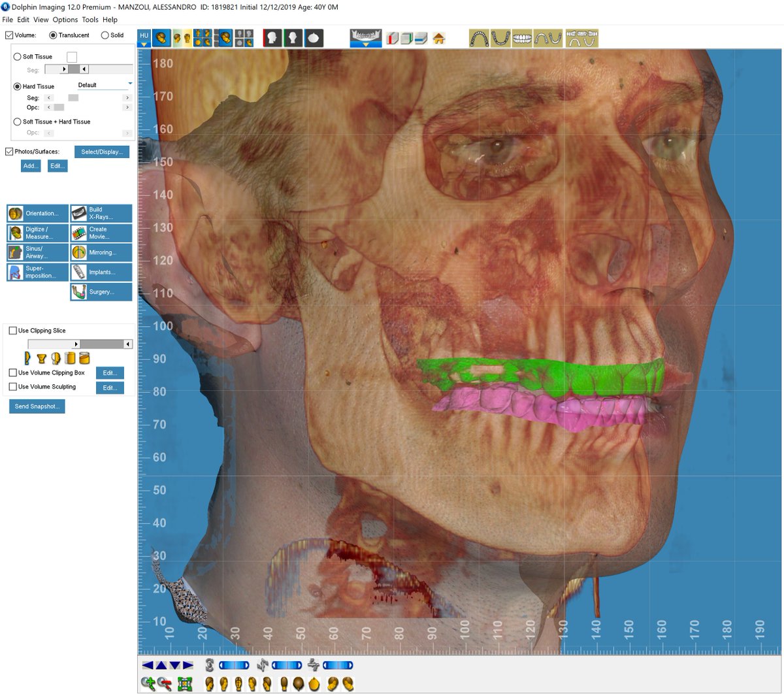The height and width of the screenshot is (694, 784).
Task: Click the Add... button under Photos/Surfaces
Action: coord(31,166)
